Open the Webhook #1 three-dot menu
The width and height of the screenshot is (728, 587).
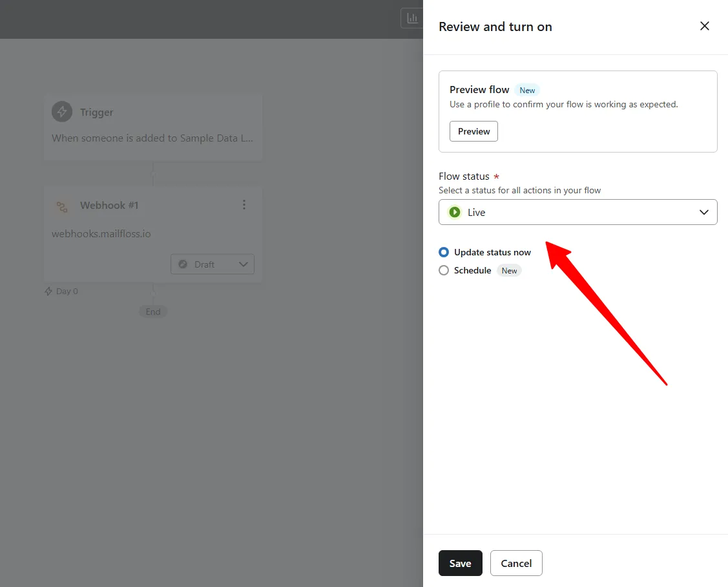[x=244, y=205]
